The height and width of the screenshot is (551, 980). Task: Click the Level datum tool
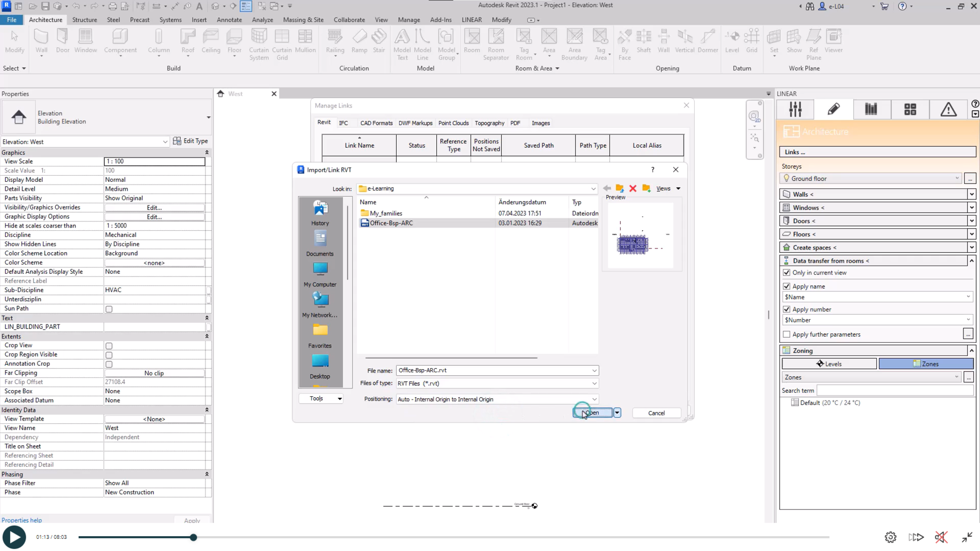732,41
